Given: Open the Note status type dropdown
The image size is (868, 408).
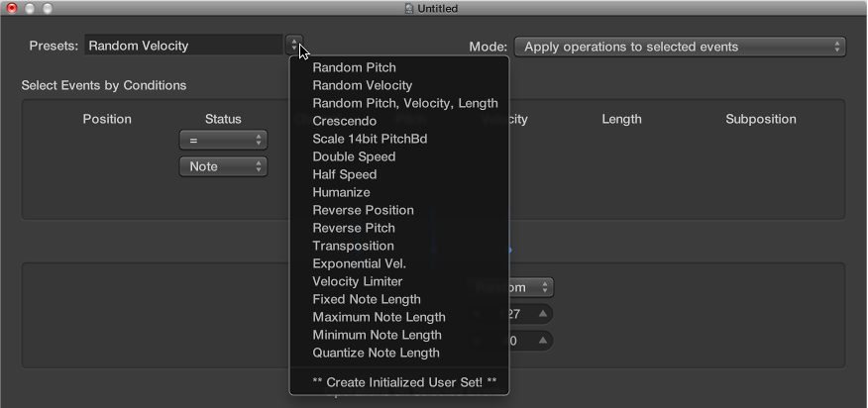Looking at the screenshot, I should 223,166.
